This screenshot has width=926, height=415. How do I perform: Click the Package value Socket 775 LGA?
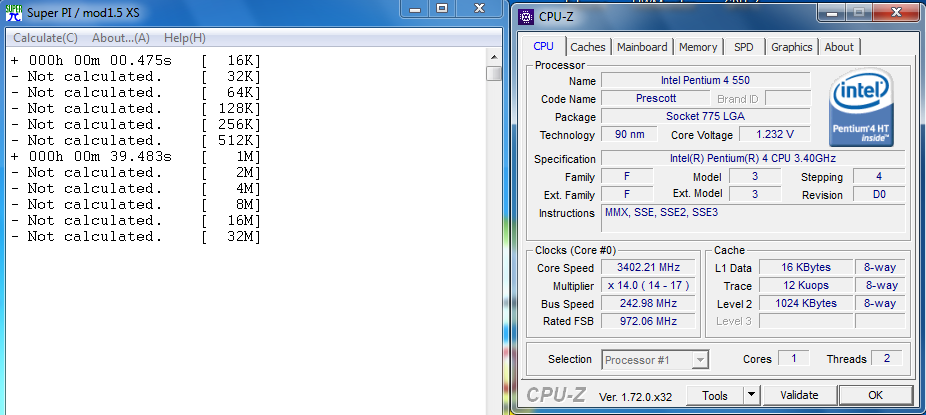point(706,116)
